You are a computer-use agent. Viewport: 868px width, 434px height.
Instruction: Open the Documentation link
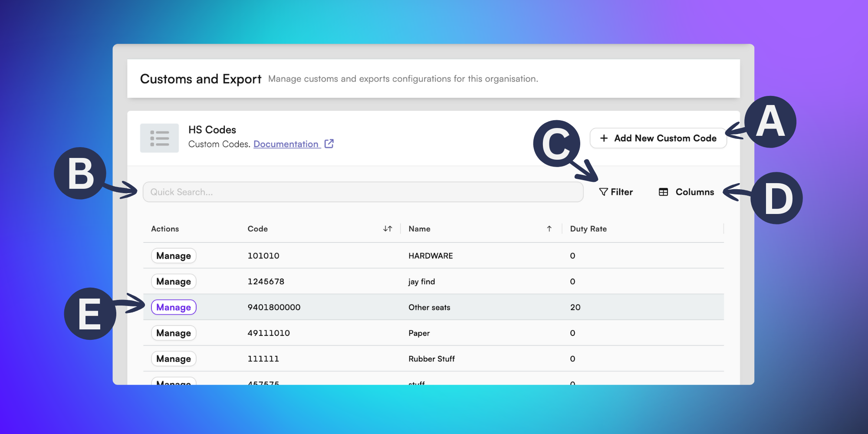pos(286,144)
